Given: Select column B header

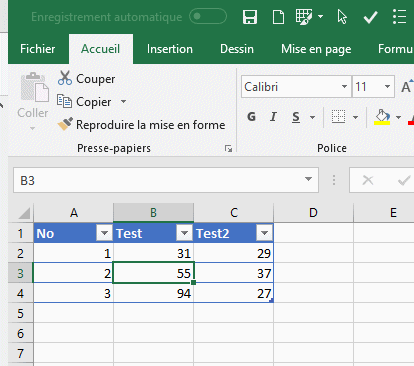Looking at the screenshot, I should [x=153, y=213].
